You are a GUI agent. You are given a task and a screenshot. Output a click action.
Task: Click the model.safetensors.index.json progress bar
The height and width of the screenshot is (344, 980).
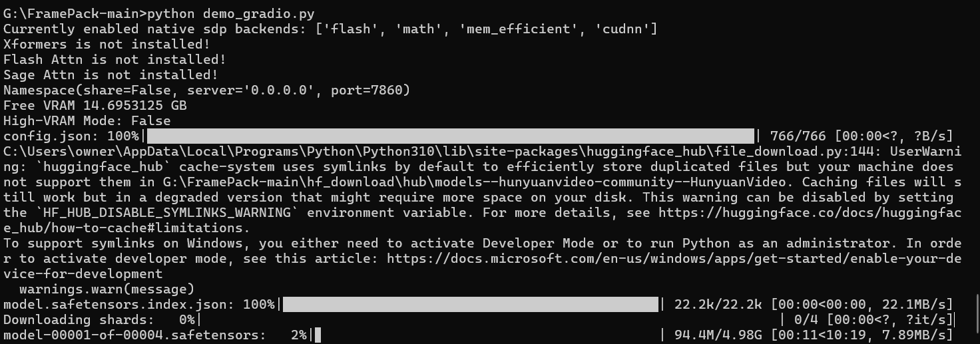tap(471, 305)
